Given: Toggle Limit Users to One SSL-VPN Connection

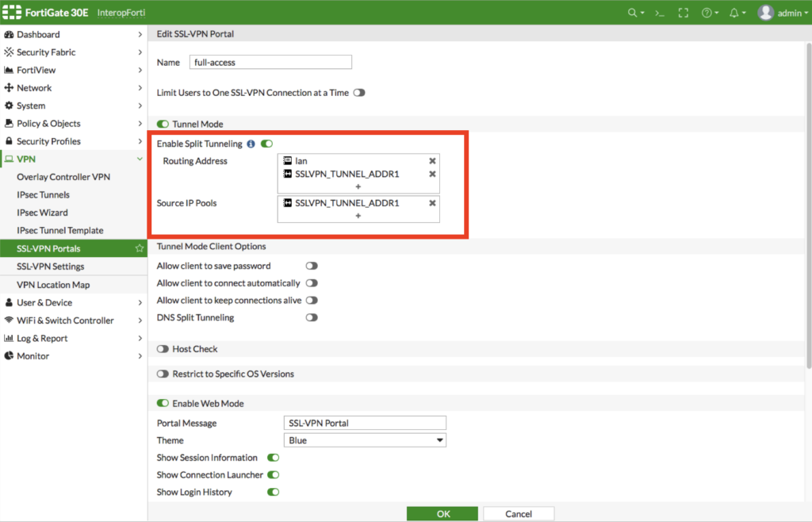Looking at the screenshot, I should click(359, 93).
